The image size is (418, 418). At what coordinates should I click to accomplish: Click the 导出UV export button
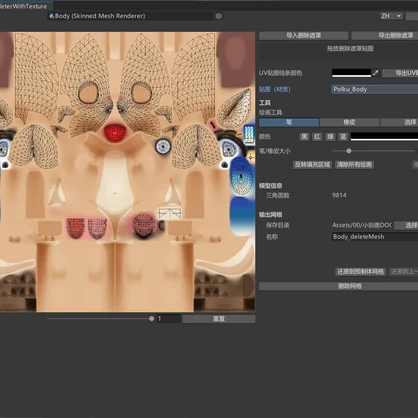coord(400,73)
